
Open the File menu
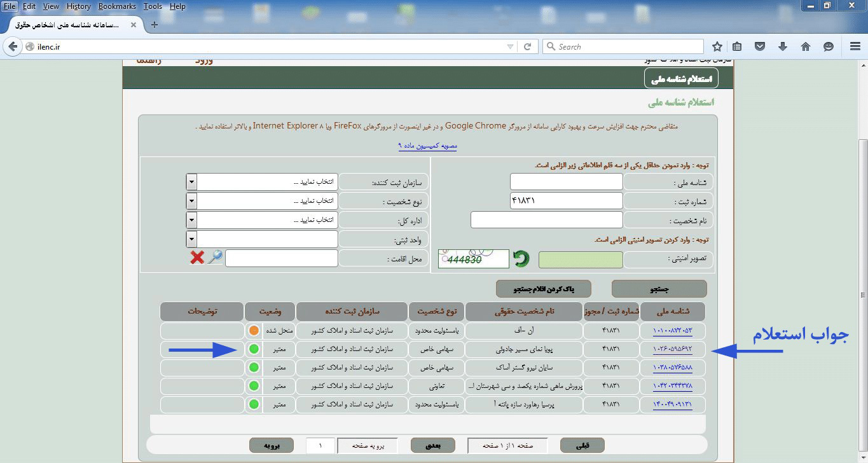(x=9, y=6)
